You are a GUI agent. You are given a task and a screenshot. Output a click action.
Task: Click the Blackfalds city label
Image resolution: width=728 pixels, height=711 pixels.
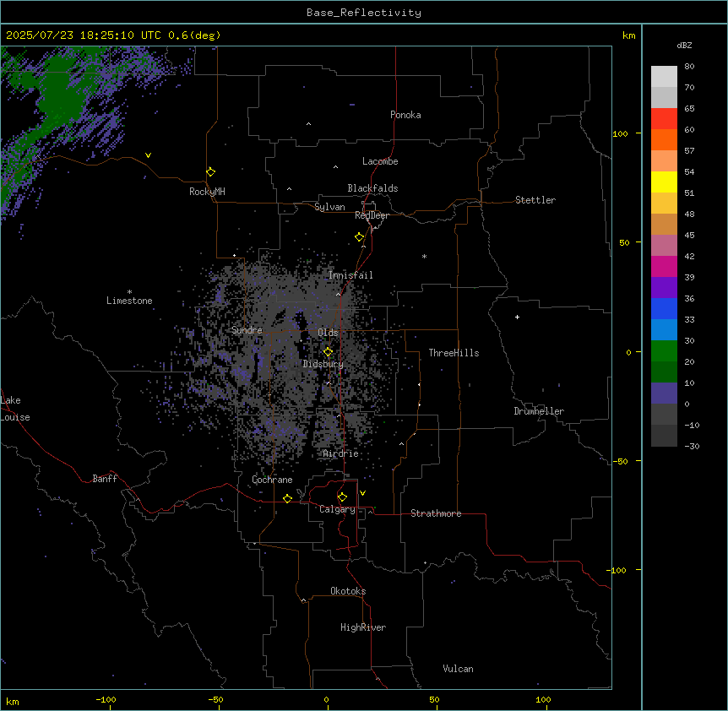372,188
